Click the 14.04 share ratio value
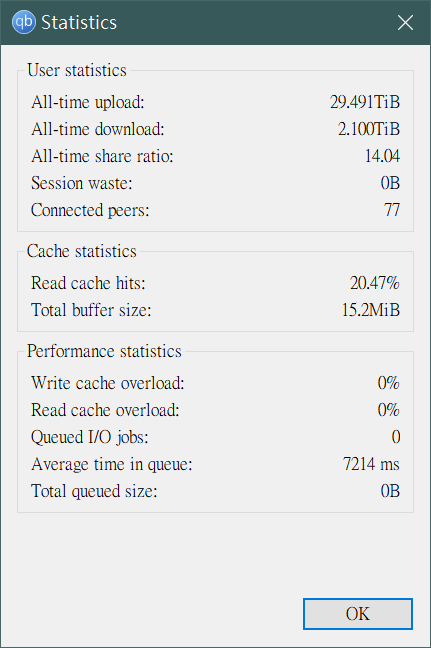The width and height of the screenshot is (431, 648). point(382,156)
